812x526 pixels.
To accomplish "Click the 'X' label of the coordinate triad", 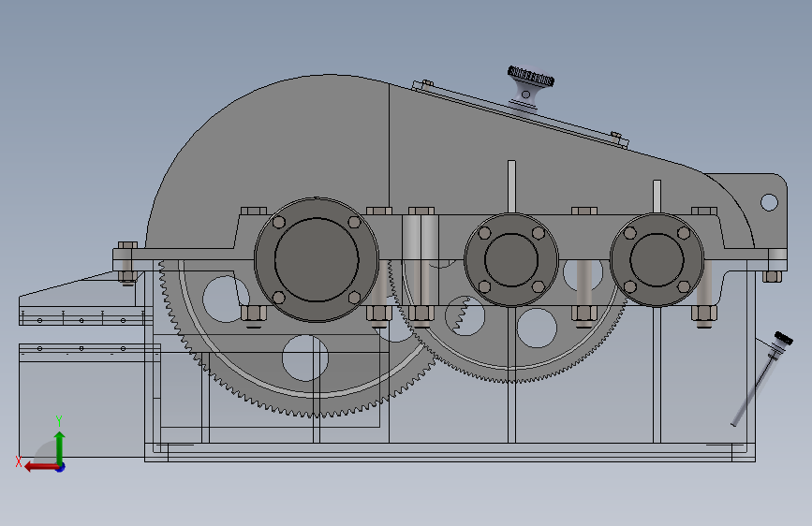I will click(x=19, y=461).
